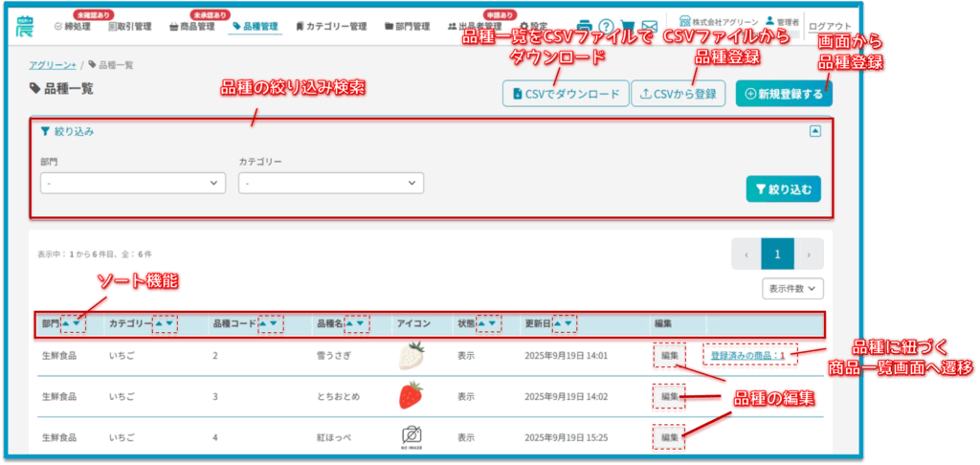Click the printer icon in the header
The height and width of the screenshot is (465, 980).
[x=584, y=27]
